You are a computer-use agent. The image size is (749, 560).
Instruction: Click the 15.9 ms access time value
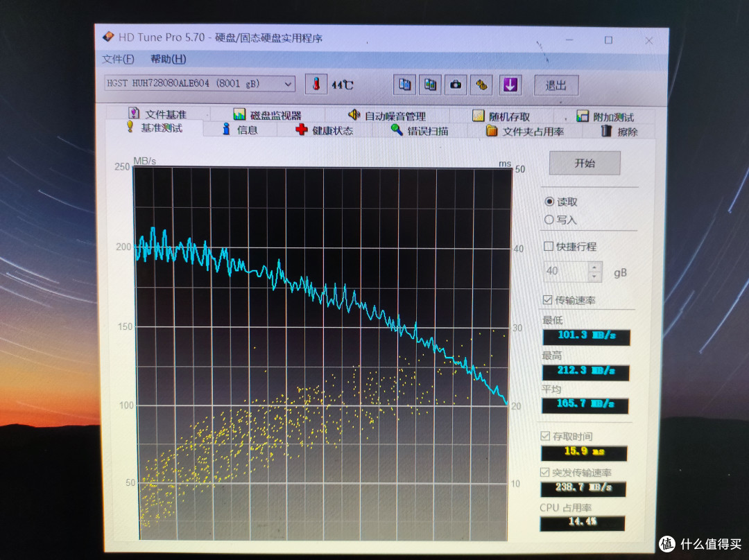pos(584,453)
